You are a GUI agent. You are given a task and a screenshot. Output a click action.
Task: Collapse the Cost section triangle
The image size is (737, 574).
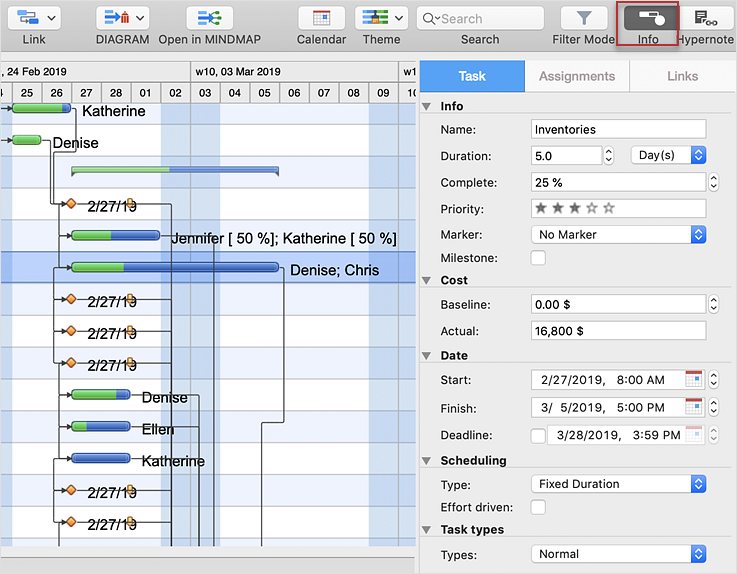(x=428, y=281)
